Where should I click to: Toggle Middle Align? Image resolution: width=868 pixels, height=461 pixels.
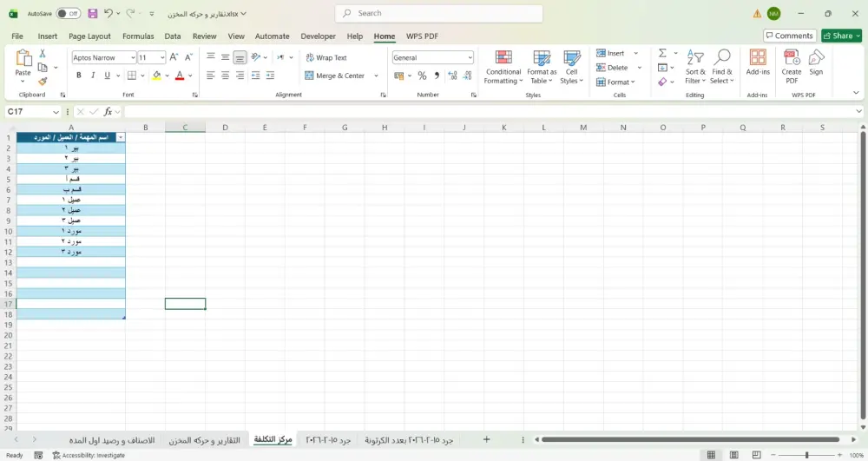[226, 57]
